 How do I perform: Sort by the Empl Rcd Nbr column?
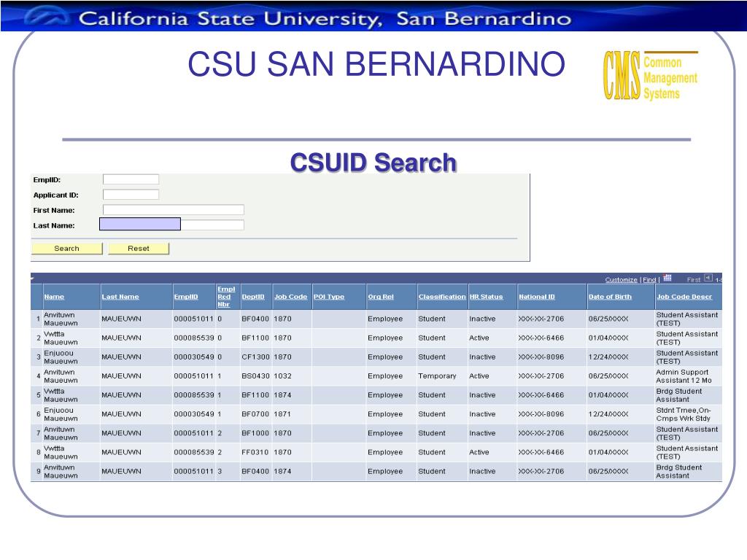pyautogui.click(x=226, y=297)
